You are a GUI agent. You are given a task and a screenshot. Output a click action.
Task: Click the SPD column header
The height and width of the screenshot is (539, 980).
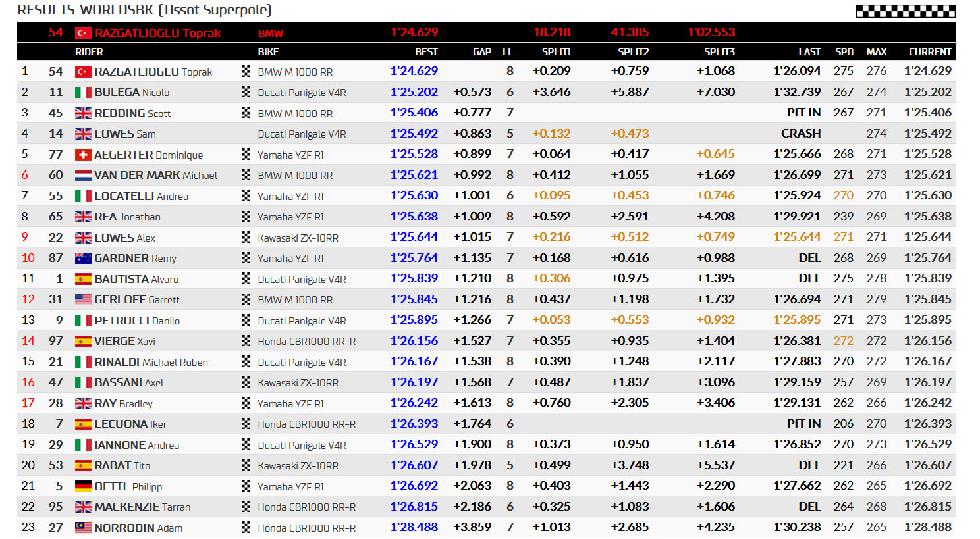point(844,52)
